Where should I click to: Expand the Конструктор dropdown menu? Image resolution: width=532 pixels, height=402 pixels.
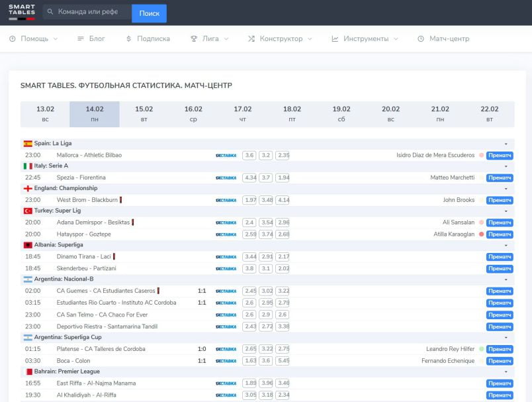click(280, 39)
